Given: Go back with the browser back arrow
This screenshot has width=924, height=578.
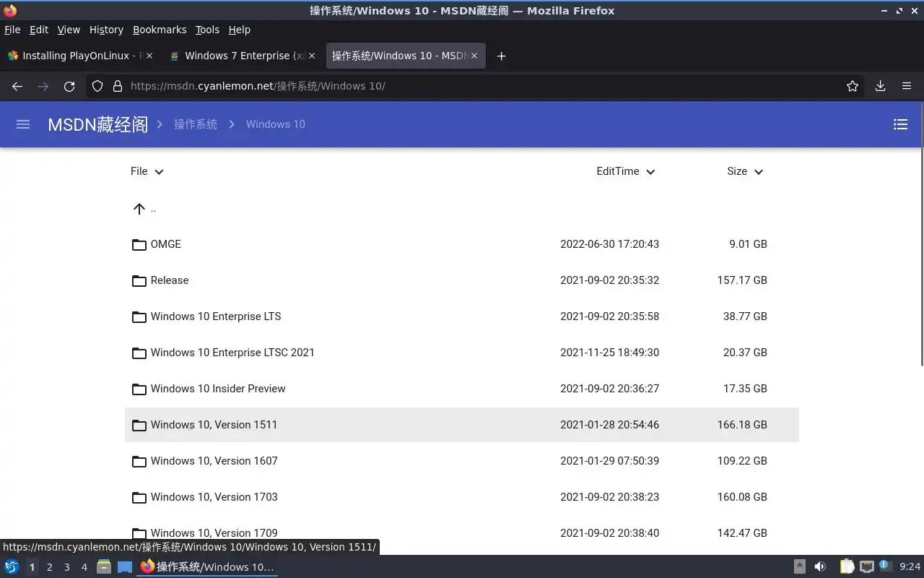Looking at the screenshot, I should coord(17,86).
